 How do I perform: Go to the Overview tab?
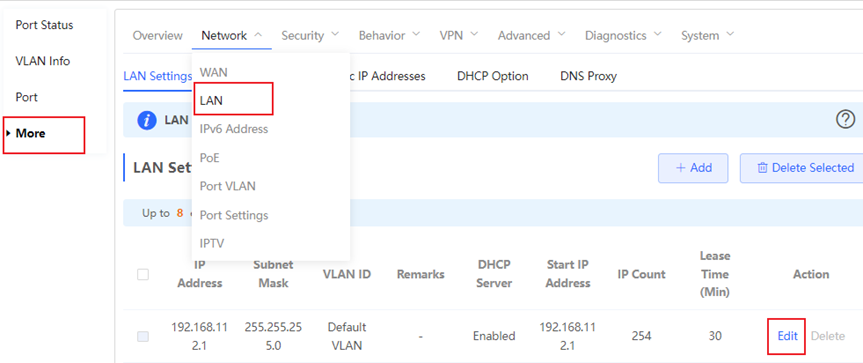pyautogui.click(x=157, y=36)
